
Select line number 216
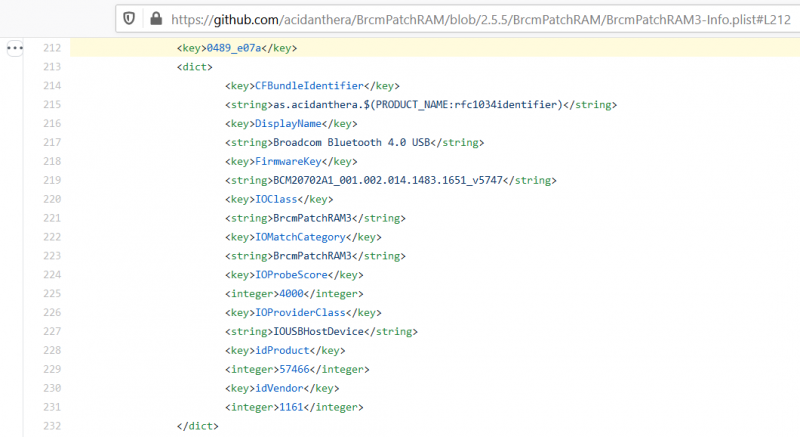52,123
